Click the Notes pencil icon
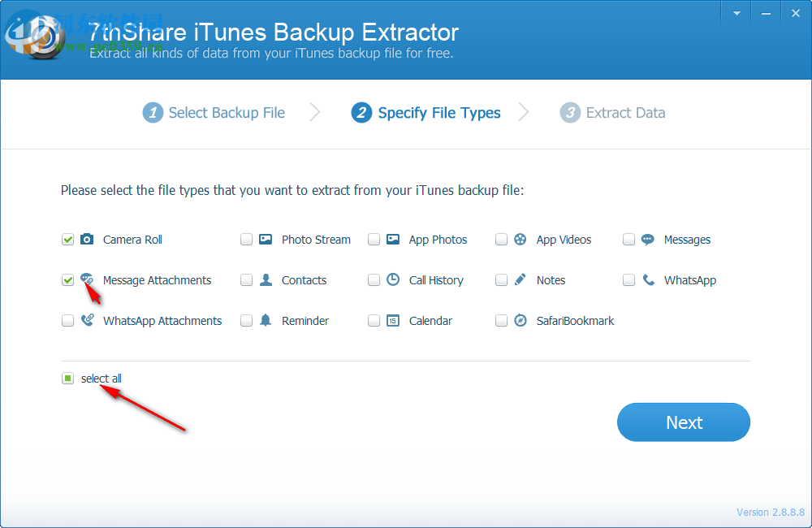812x528 pixels. click(x=520, y=280)
